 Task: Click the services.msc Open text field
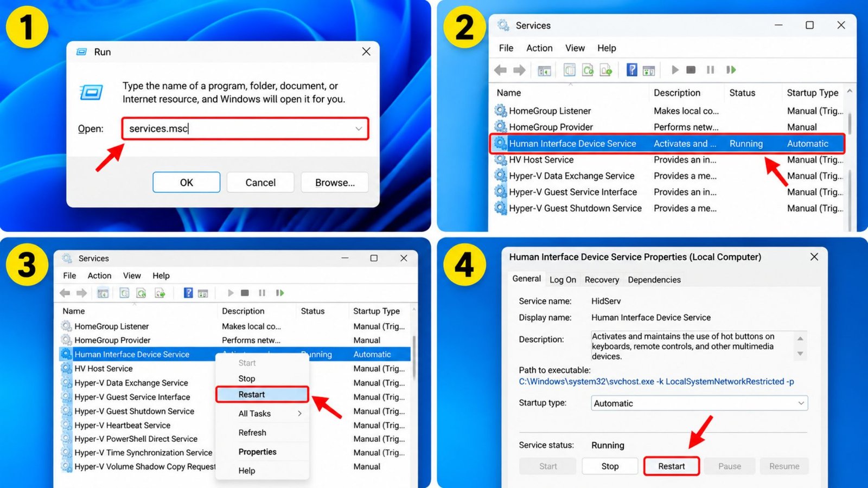click(x=245, y=129)
